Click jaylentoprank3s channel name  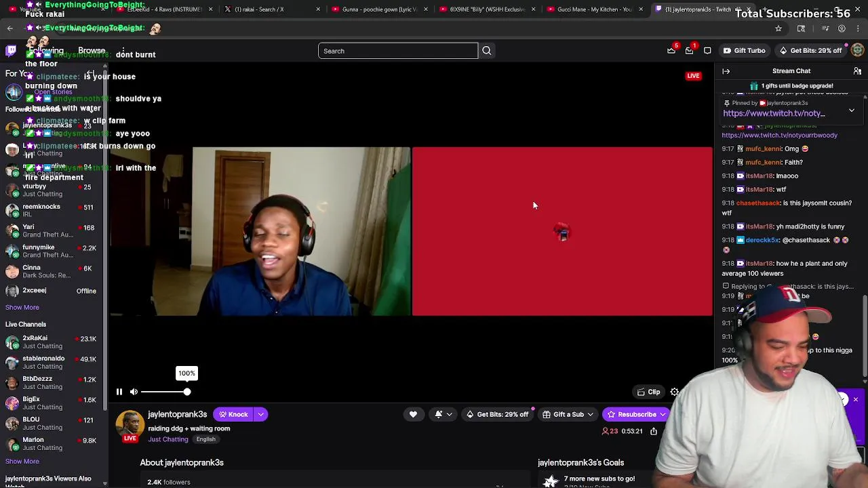[x=178, y=414]
